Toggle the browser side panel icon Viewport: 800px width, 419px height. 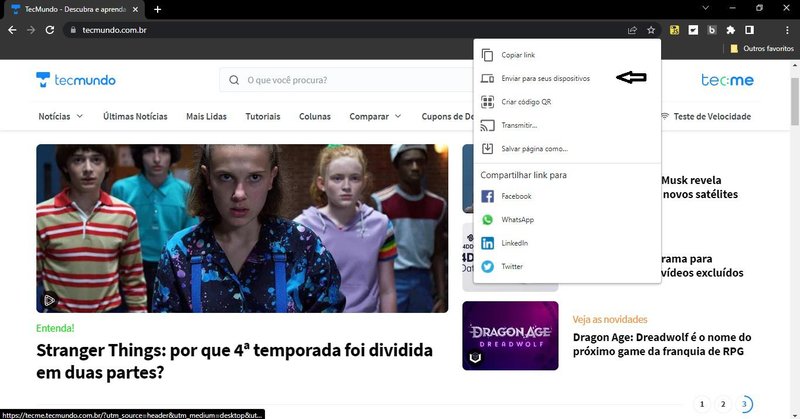tap(749, 30)
